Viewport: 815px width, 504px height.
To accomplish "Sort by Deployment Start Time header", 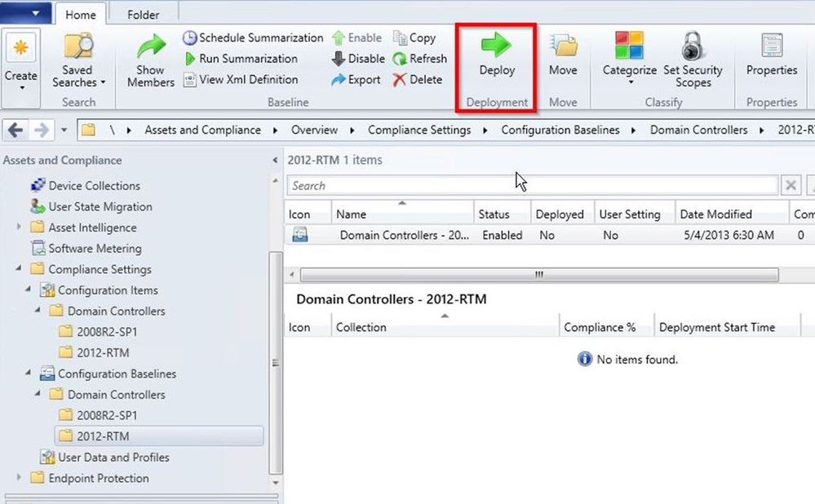I will coord(727,327).
